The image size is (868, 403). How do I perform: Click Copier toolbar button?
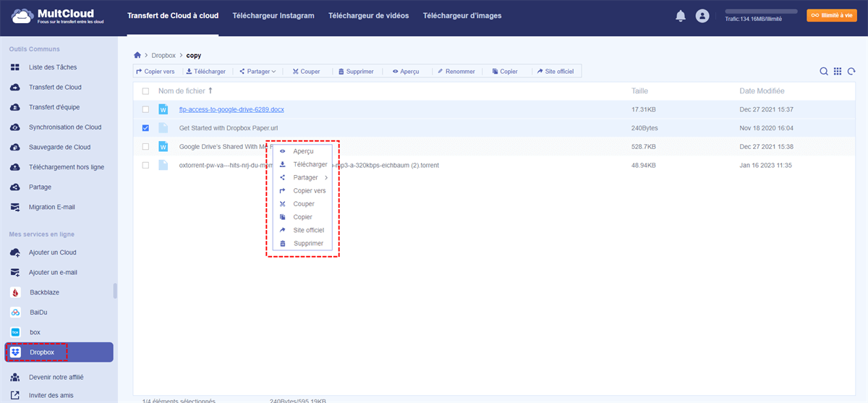(x=505, y=72)
